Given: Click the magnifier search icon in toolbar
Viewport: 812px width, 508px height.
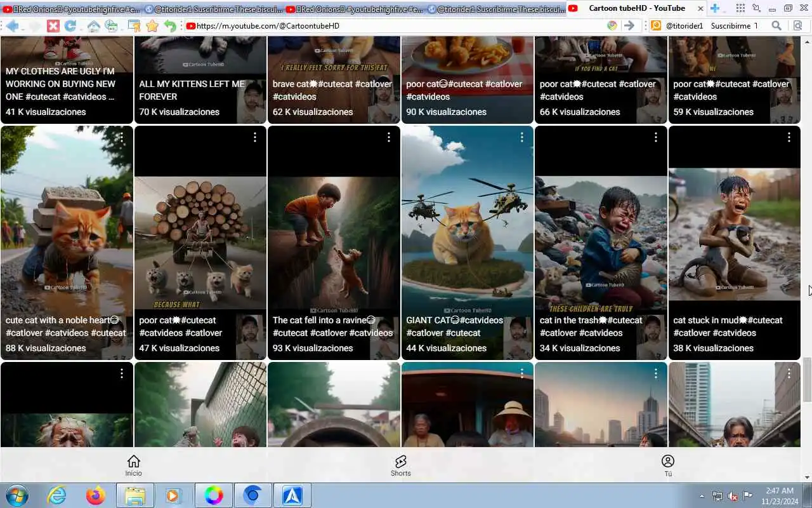Looking at the screenshot, I should [776, 26].
